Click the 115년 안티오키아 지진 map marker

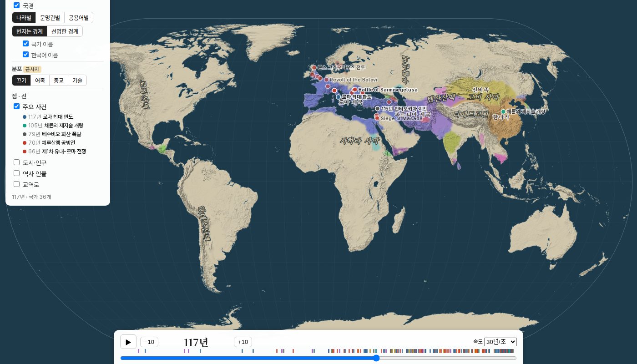(x=377, y=109)
